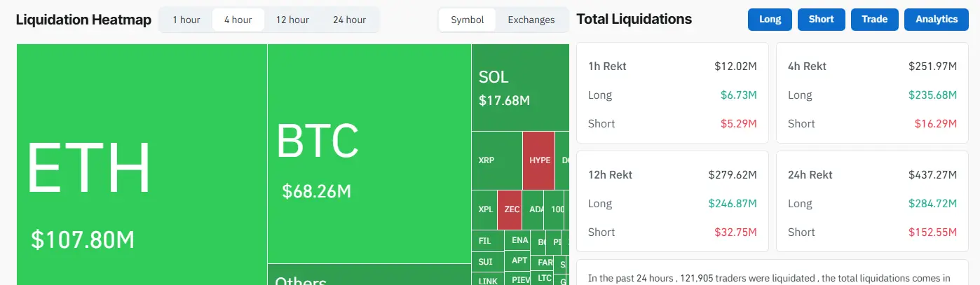The height and width of the screenshot is (285, 980).
Task: Click the red ZEC tile
Action: (511, 209)
